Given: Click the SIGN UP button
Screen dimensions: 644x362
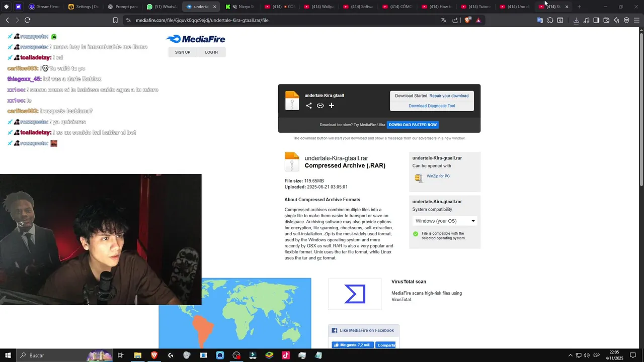Looking at the screenshot, I should click(x=183, y=52).
